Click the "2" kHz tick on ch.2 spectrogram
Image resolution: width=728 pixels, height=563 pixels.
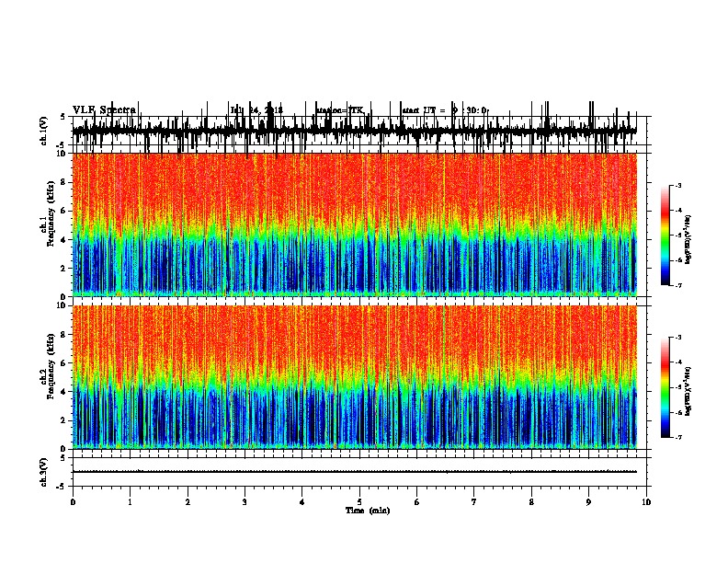point(65,420)
